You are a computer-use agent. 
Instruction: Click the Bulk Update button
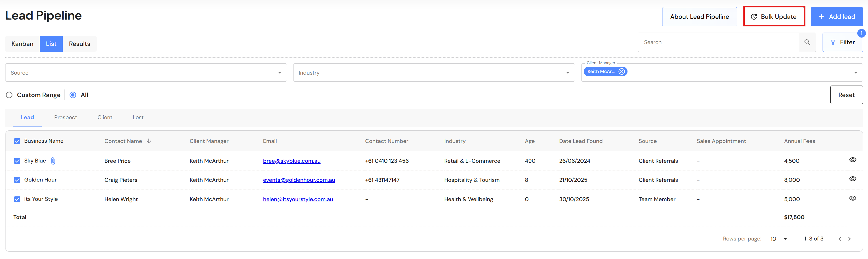tap(774, 17)
